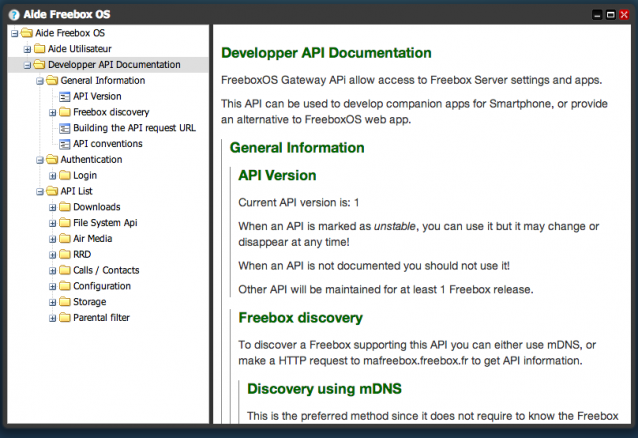Click the Freebox discovery folder icon
Image resolution: width=638 pixels, height=438 pixels.
(x=65, y=112)
